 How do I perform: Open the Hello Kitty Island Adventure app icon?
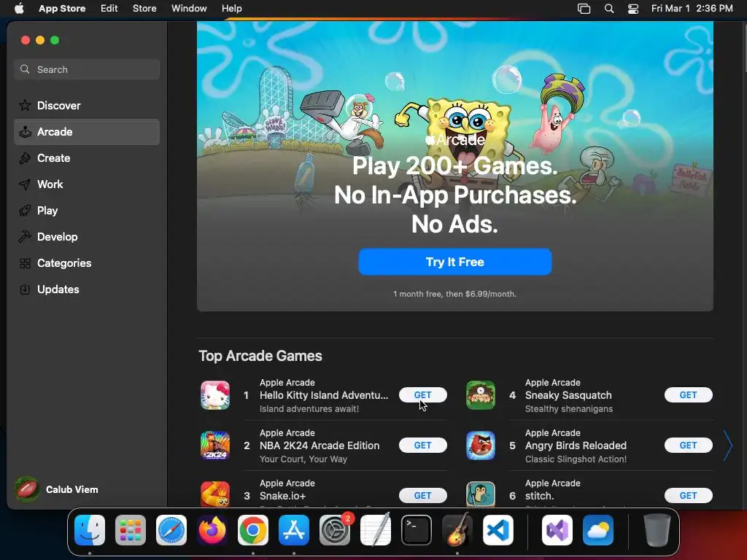tap(215, 395)
